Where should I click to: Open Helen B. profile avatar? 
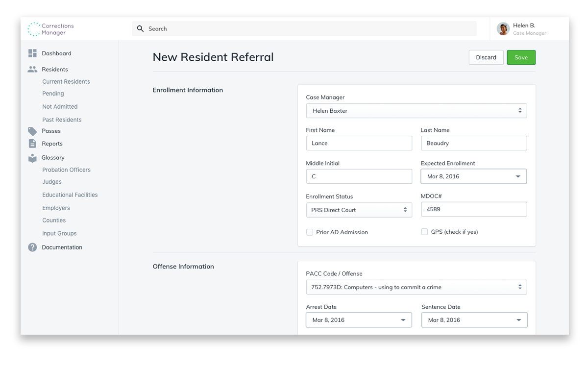coord(503,29)
